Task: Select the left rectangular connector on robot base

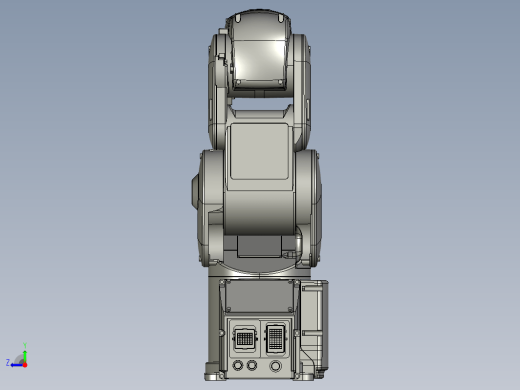Action: 245,338
